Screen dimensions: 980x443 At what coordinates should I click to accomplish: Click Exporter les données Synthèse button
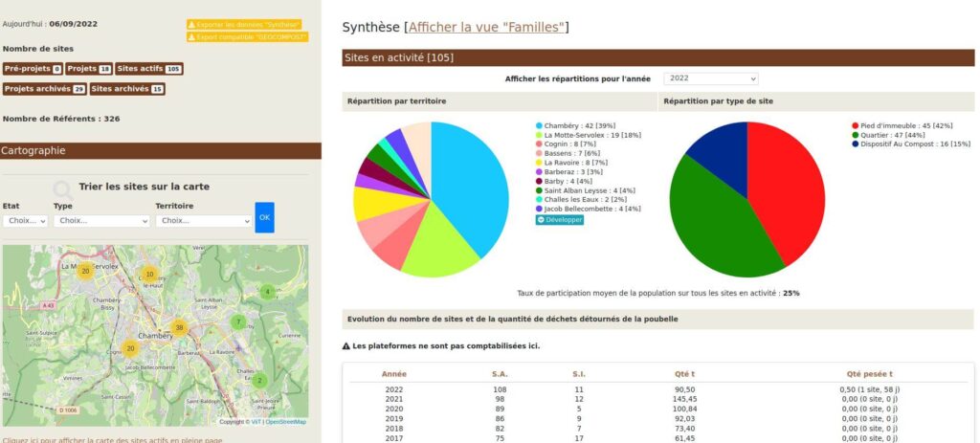[245, 24]
